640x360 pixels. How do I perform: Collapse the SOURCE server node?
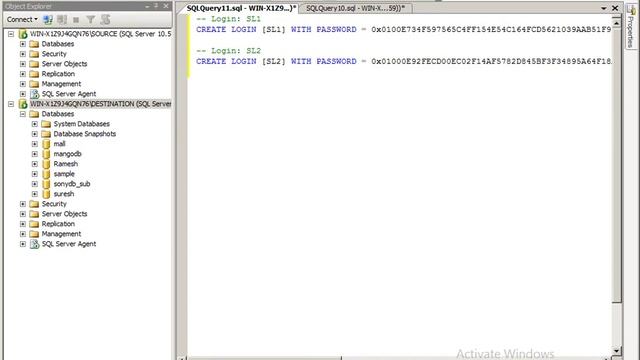[11, 34]
